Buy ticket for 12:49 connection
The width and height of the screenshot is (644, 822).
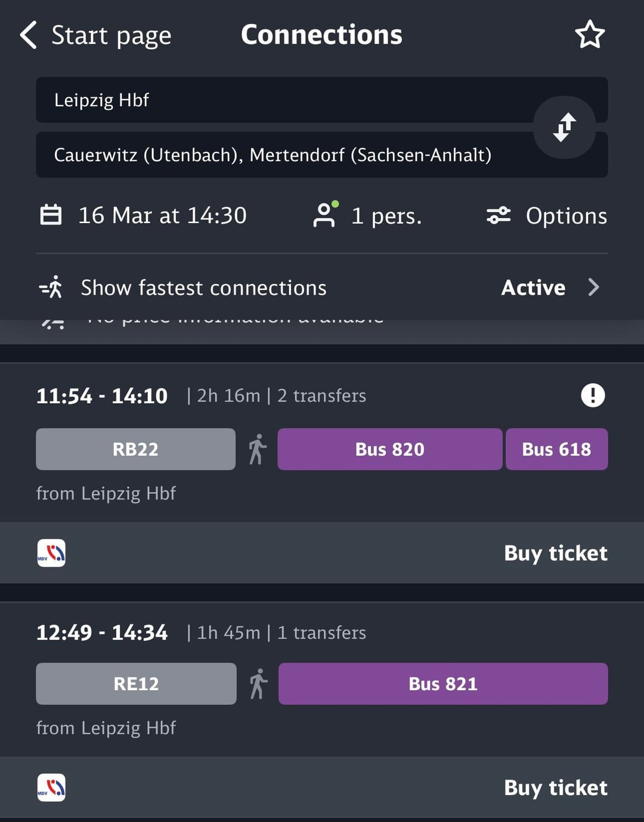coord(555,787)
